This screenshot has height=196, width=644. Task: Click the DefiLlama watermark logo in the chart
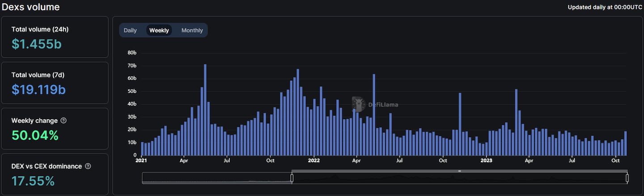[358, 104]
